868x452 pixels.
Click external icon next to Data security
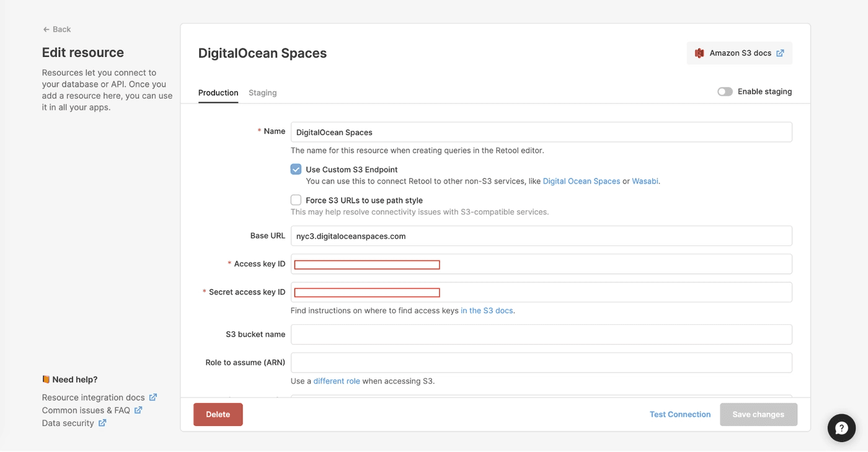tap(102, 423)
